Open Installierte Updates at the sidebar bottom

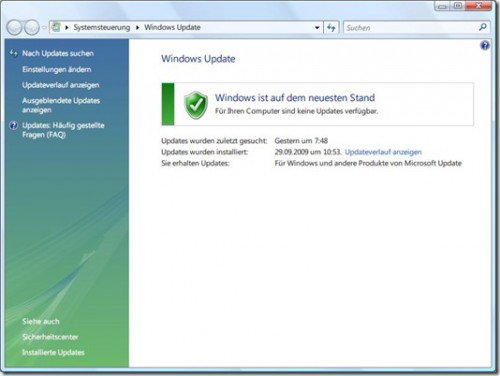coord(53,352)
